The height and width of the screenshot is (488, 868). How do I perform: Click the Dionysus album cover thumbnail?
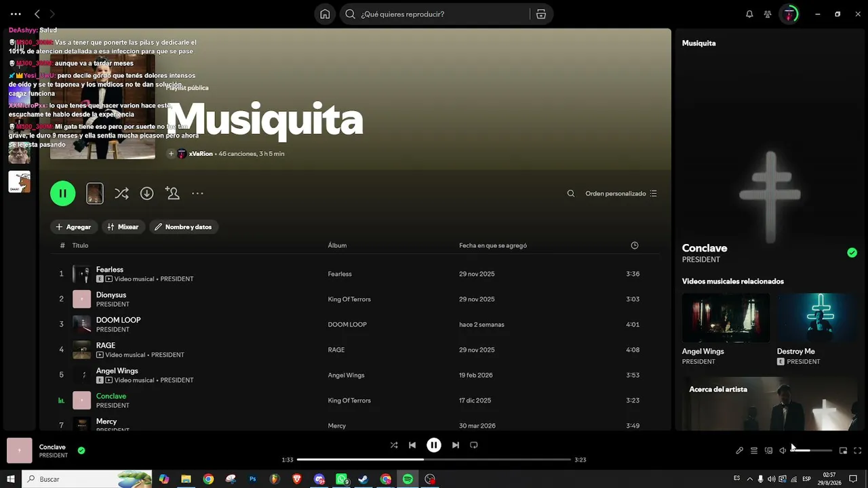(x=81, y=299)
